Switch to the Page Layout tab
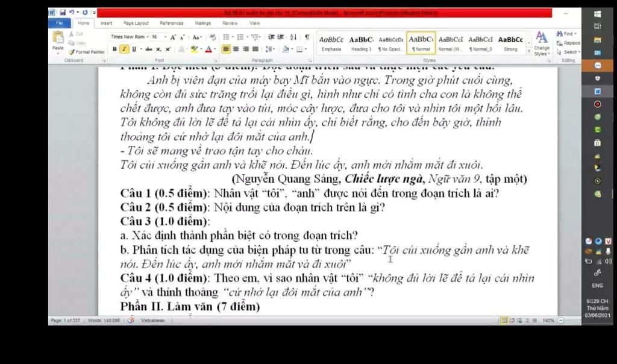The image size is (617, 364). [136, 24]
